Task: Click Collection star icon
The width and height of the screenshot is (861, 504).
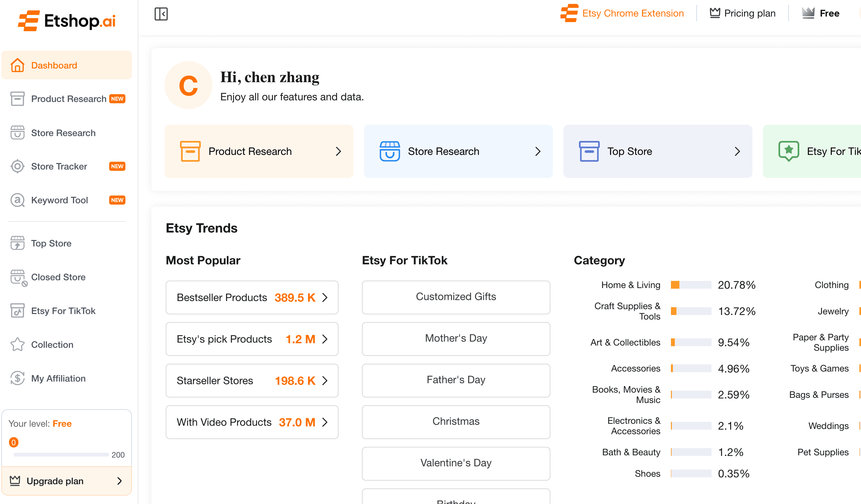Action: 18,344
